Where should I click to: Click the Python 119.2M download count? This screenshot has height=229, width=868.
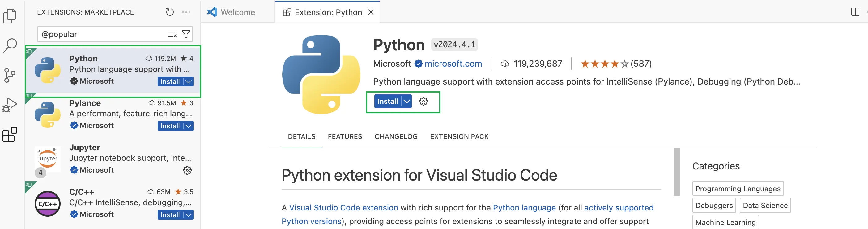[161, 59]
